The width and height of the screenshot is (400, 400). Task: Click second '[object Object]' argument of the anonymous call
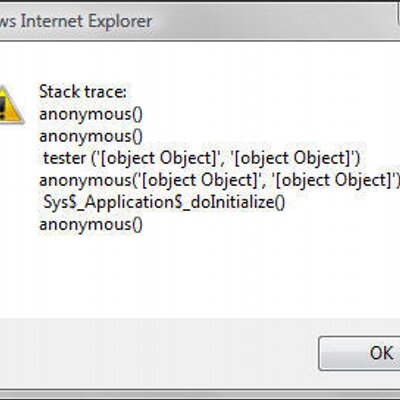pos(333,180)
